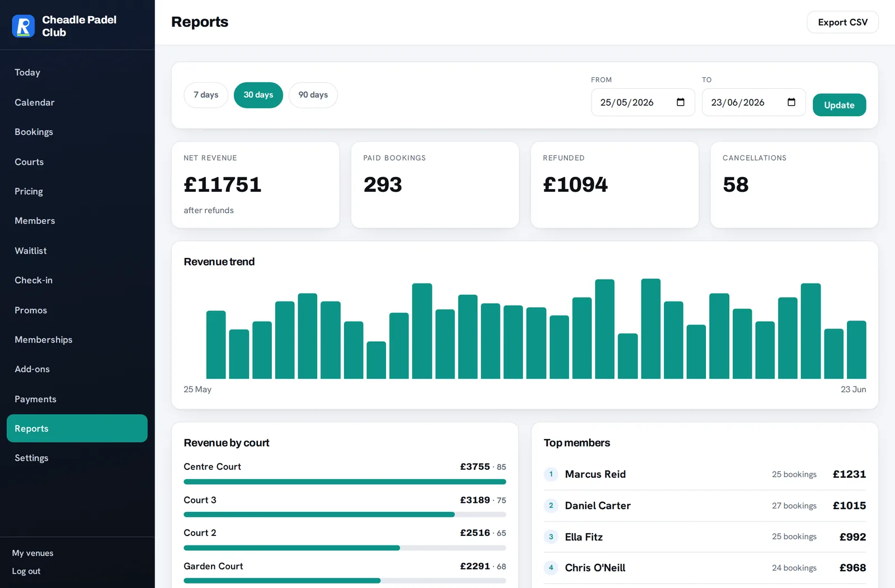Click the TO date field 23/06/2026
The height and width of the screenshot is (588, 895).
pyautogui.click(x=753, y=102)
